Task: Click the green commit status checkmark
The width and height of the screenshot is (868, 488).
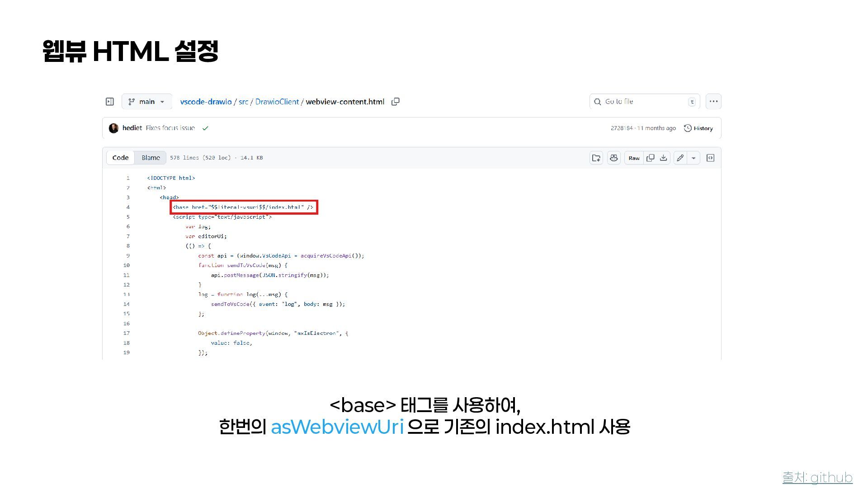Action: 205,128
